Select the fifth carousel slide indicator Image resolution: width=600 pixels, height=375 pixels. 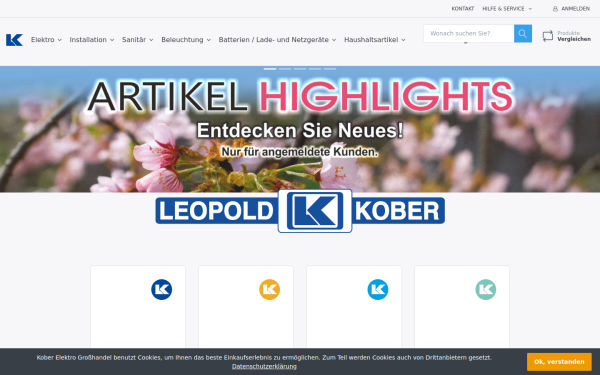pyautogui.click(x=330, y=69)
